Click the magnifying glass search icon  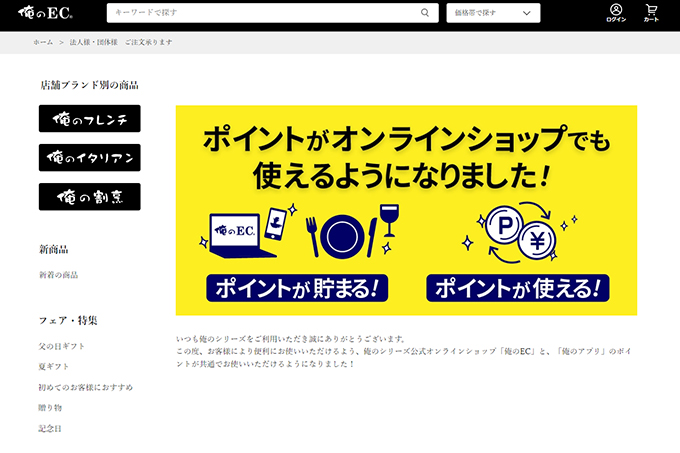[x=425, y=13]
